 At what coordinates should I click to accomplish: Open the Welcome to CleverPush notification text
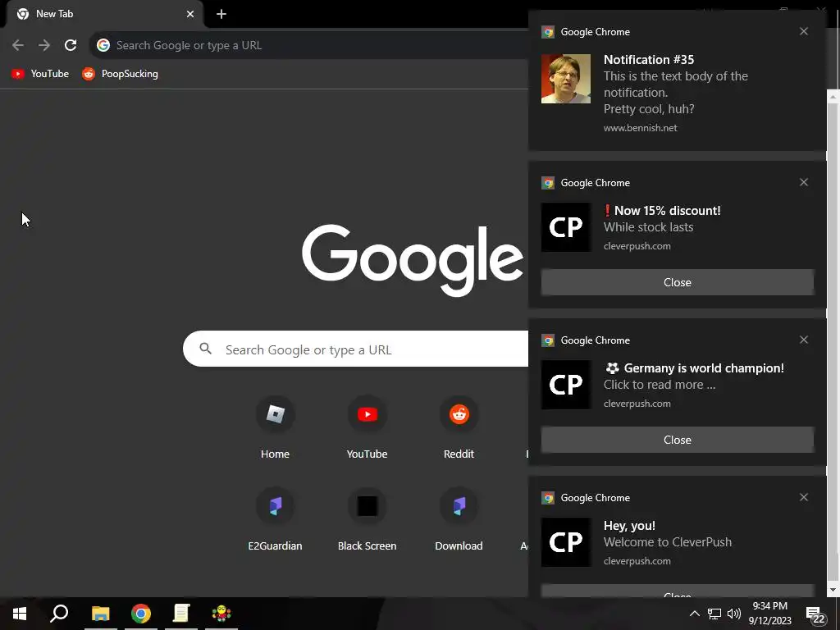tap(668, 542)
